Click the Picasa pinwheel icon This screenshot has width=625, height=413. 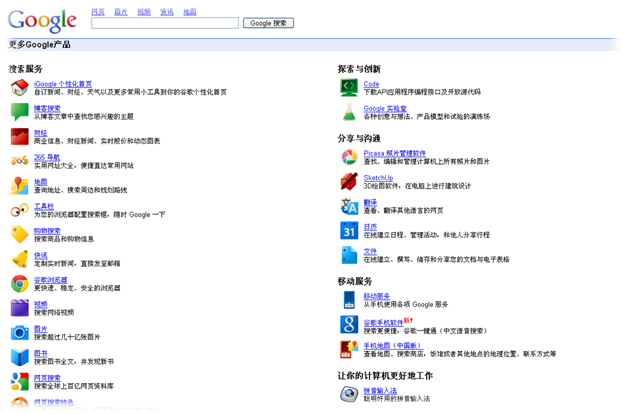point(349,157)
